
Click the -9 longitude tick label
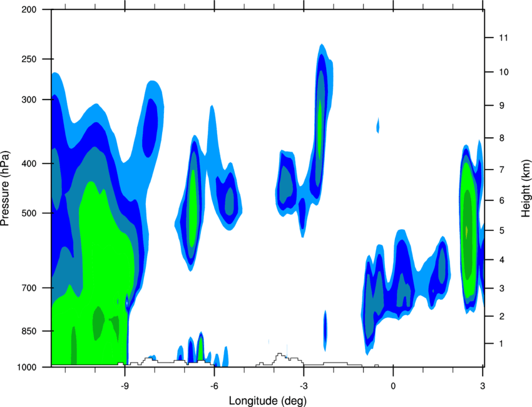tap(125, 386)
